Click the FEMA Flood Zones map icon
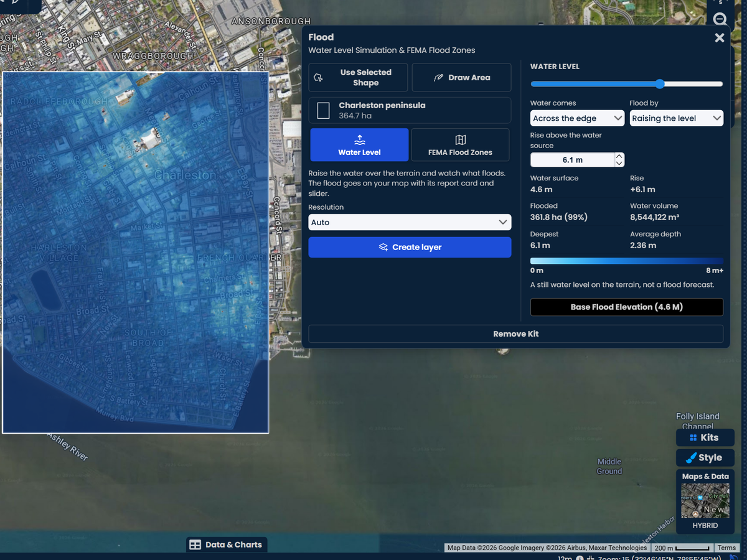This screenshot has width=747, height=560. pyautogui.click(x=460, y=140)
